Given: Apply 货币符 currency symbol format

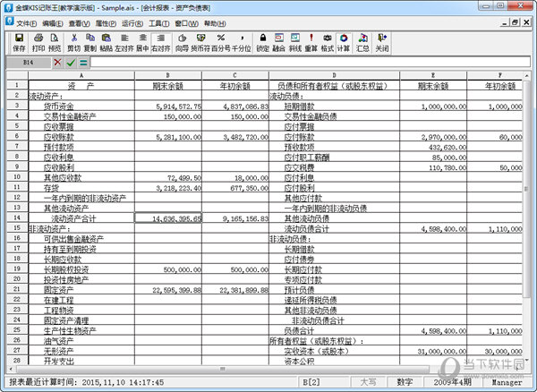Looking at the screenshot, I should click(x=200, y=43).
